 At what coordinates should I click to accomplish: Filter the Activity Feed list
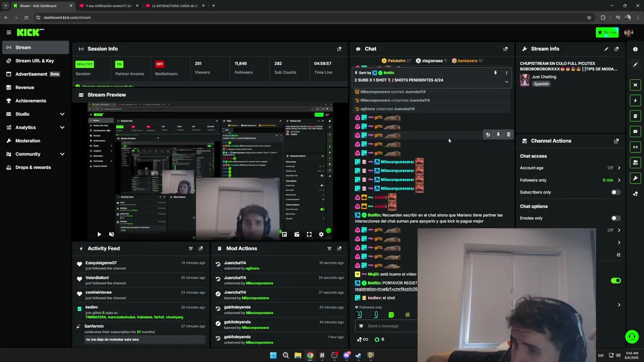pyautogui.click(x=191, y=248)
